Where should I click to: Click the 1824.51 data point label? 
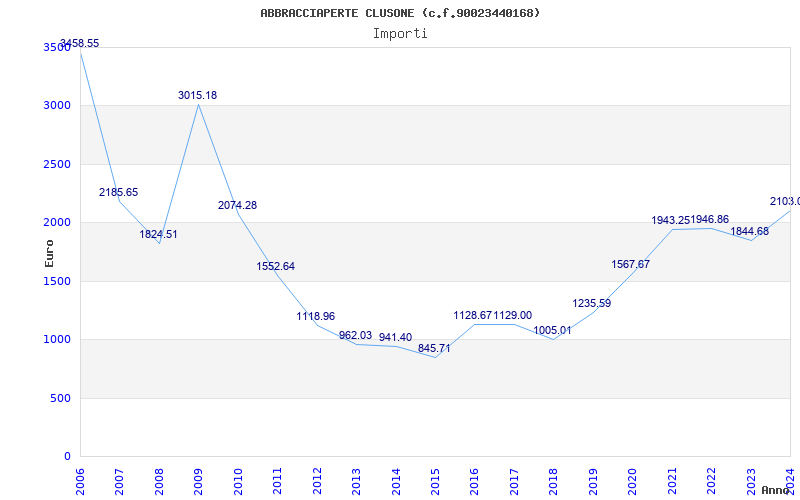tap(158, 235)
